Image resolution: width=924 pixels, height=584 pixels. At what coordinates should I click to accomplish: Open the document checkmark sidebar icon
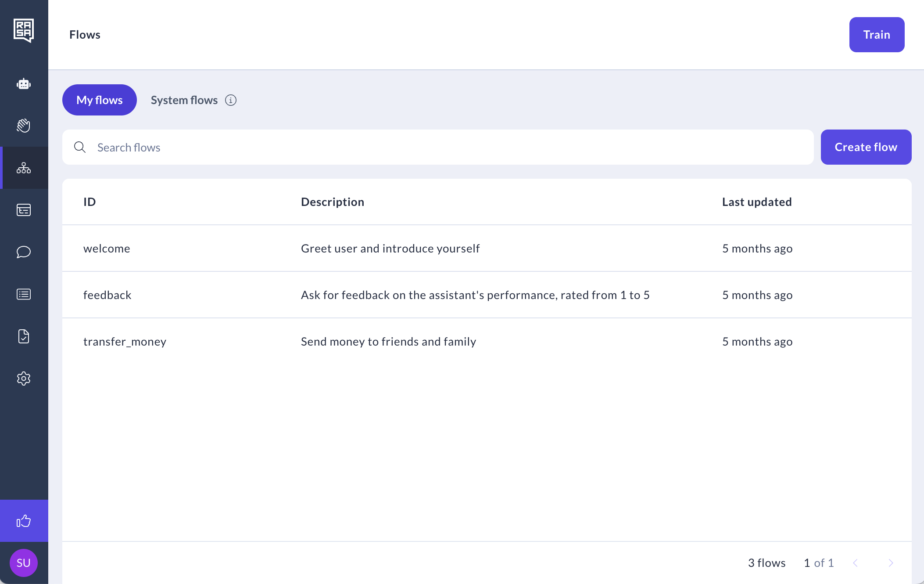(x=24, y=336)
